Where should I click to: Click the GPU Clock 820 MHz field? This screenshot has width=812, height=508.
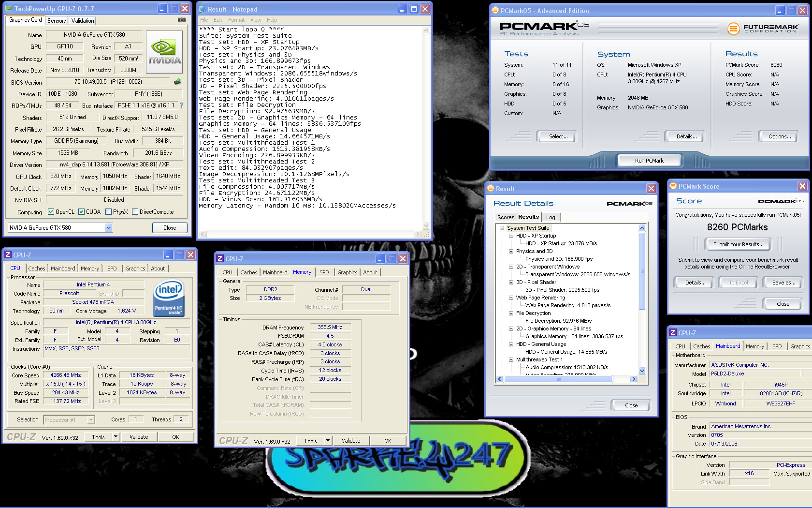pyautogui.click(x=61, y=176)
